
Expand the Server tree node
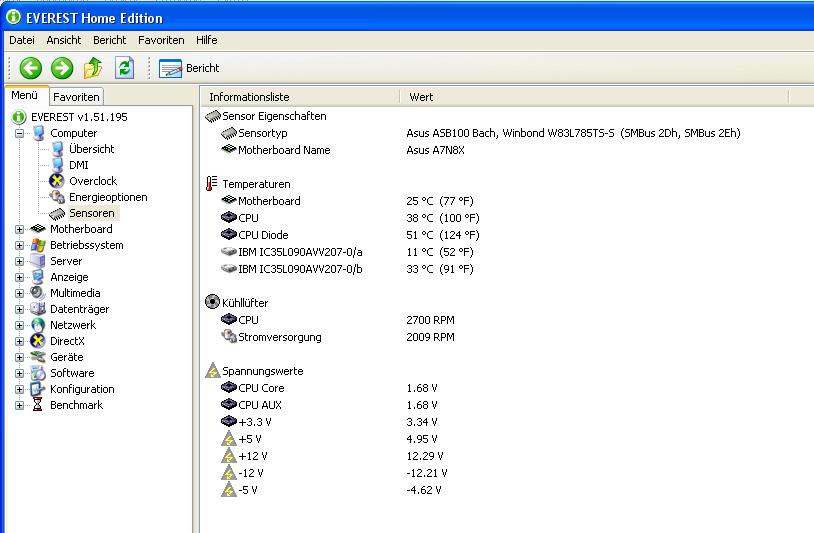pos(19,262)
